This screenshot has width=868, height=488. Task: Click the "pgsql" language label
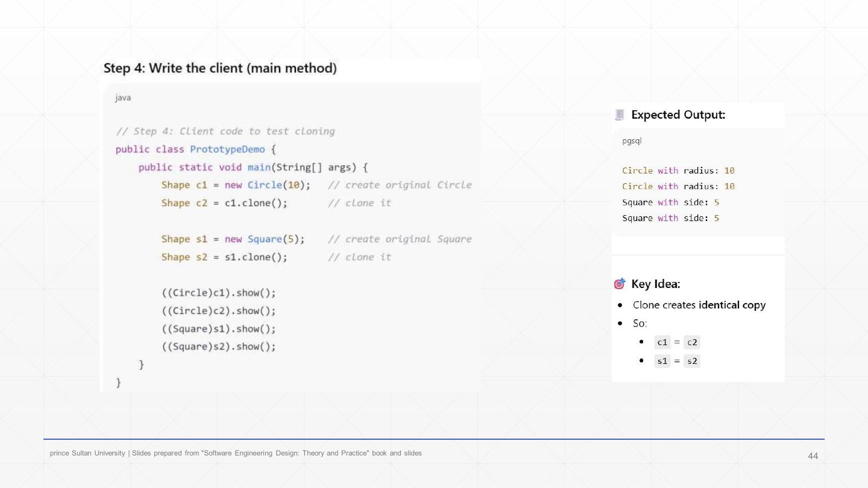(632, 141)
